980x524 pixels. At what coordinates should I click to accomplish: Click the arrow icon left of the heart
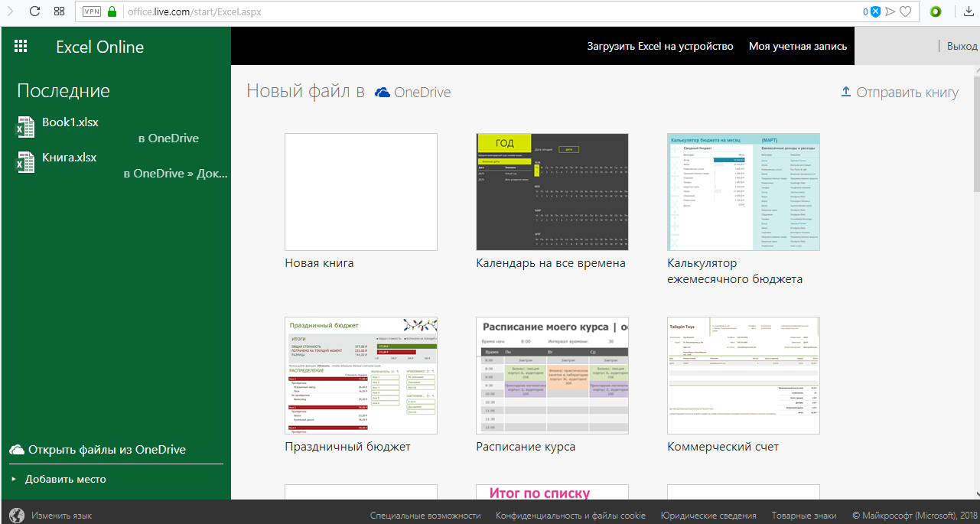click(x=890, y=11)
